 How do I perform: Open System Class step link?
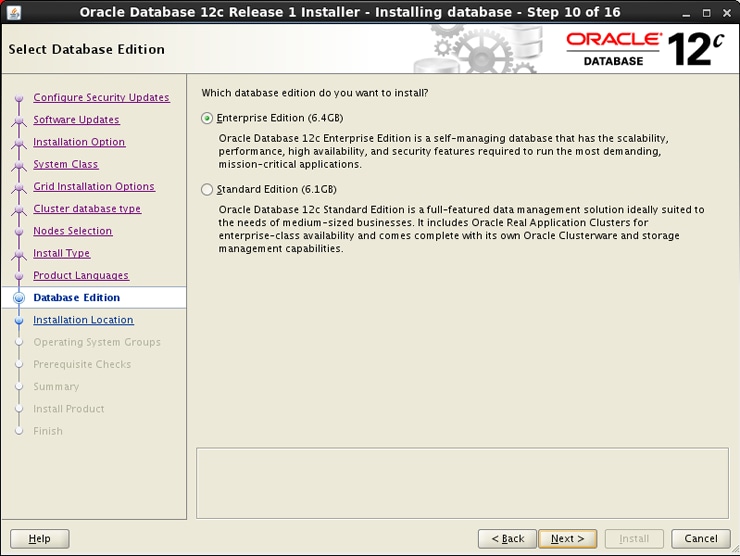click(x=66, y=164)
